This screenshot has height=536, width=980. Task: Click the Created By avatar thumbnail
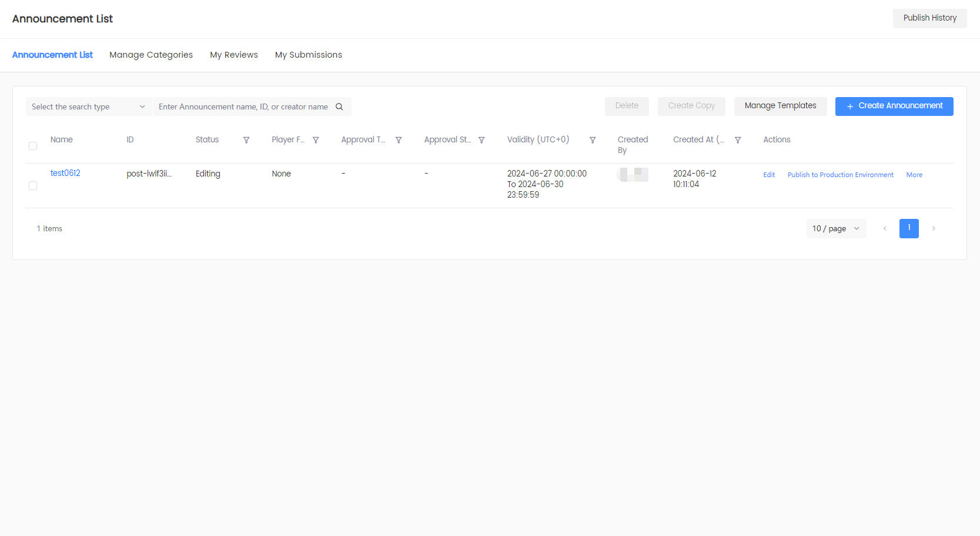pos(633,174)
